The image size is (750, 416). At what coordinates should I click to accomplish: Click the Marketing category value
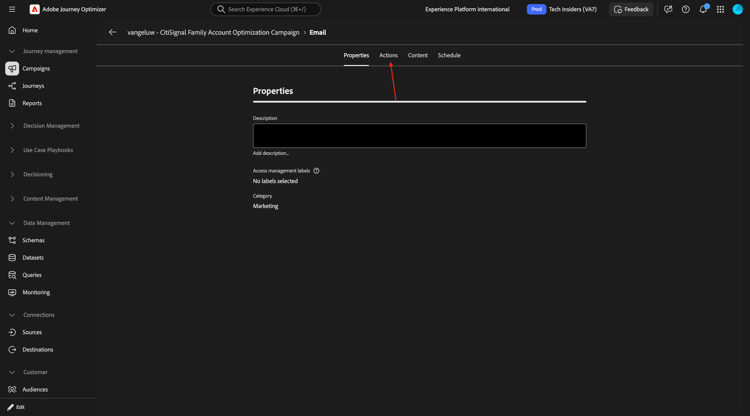point(265,206)
